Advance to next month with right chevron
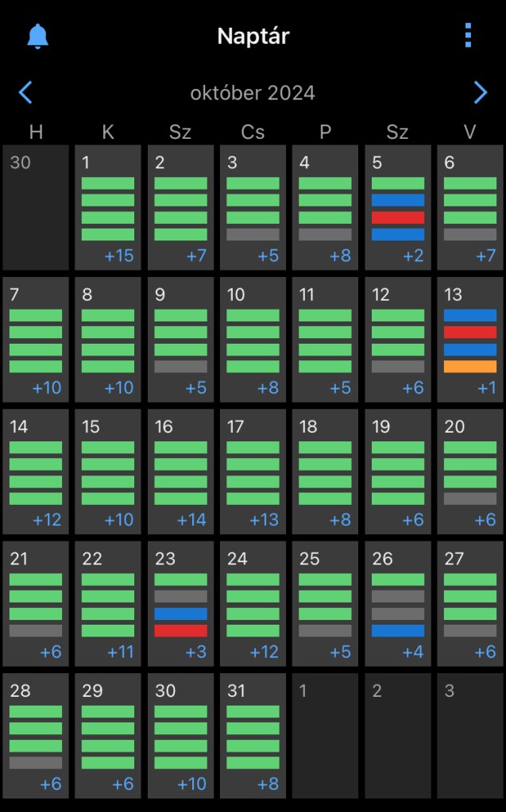 [x=480, y=93]
